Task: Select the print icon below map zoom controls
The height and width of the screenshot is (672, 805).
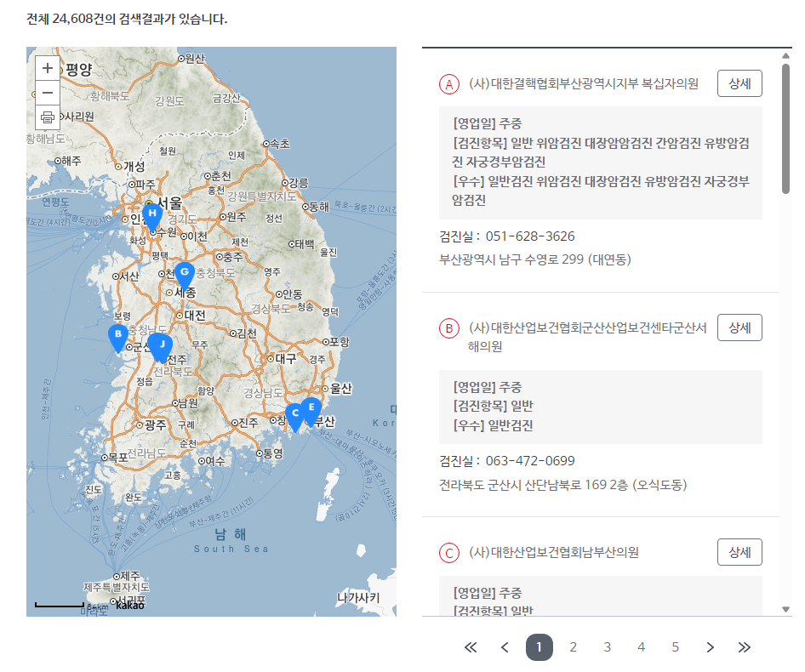Action: [47, 117]
